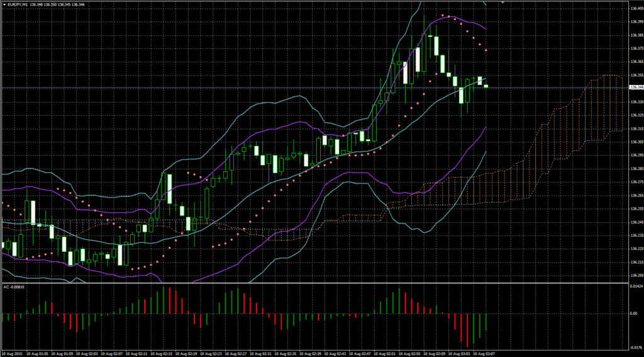Click time label 10 Aug 01:59
This screenshot has width=644, height=357.
point(62,353)
